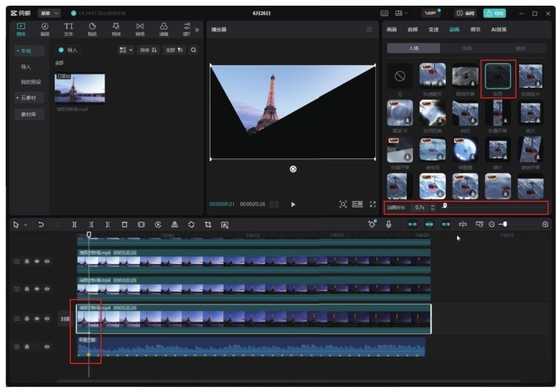This screenshot has width=558, height=392.
Task: Open the 媒体 media tab
Action: [x=21, y=29]
